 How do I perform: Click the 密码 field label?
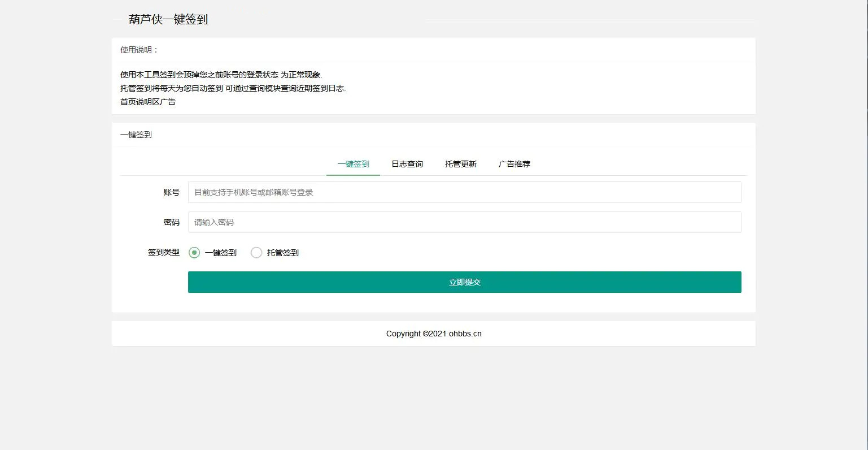(x=172, y=222)
